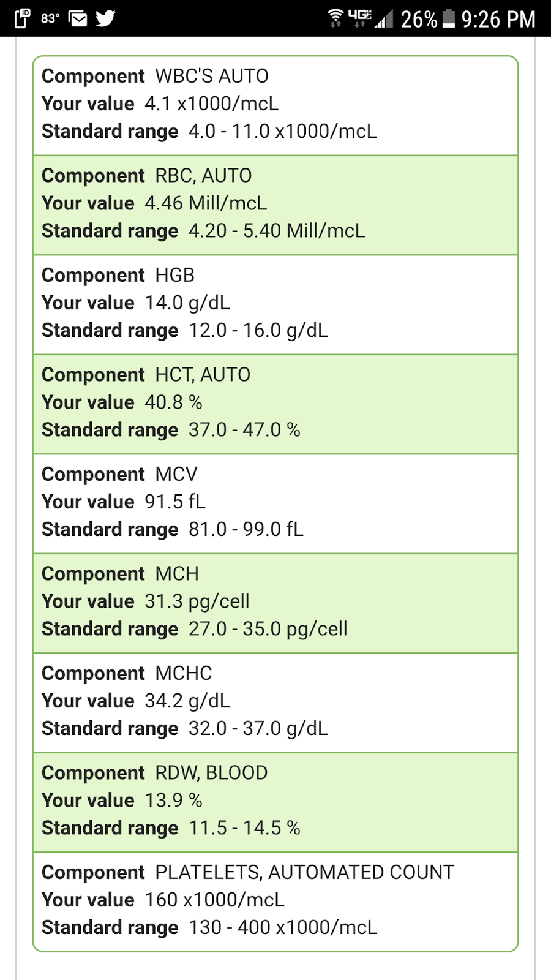Tap the cellular signal strength icon

click(384, 19)
